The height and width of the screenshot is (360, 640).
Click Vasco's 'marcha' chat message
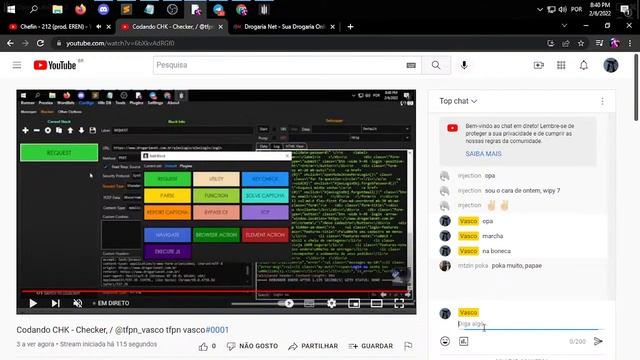[x=493, y=236]
